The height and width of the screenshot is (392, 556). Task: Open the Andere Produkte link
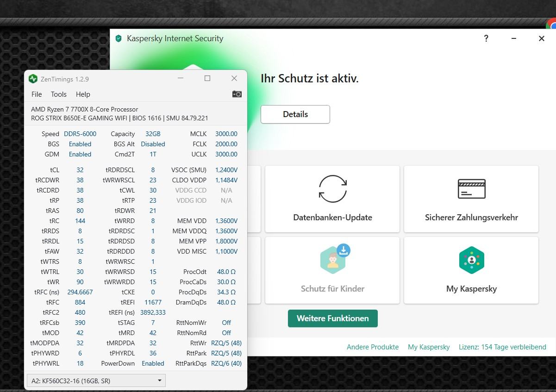[373, 347]
